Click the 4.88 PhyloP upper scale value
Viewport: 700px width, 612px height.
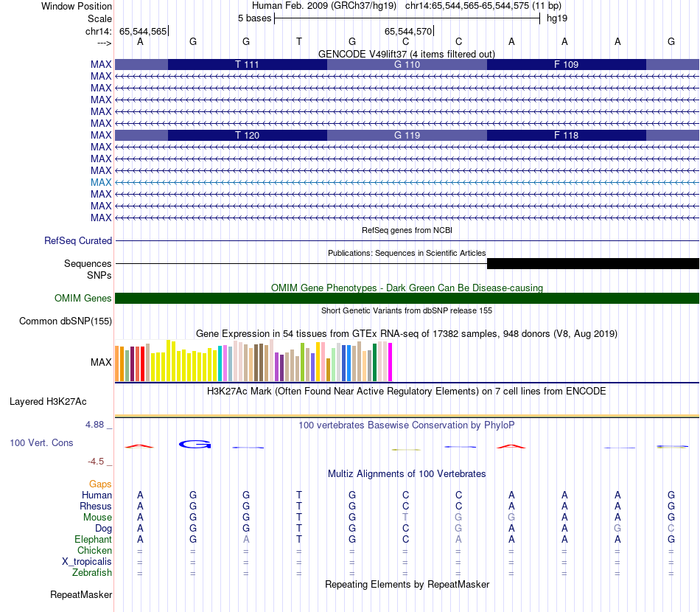94,425
